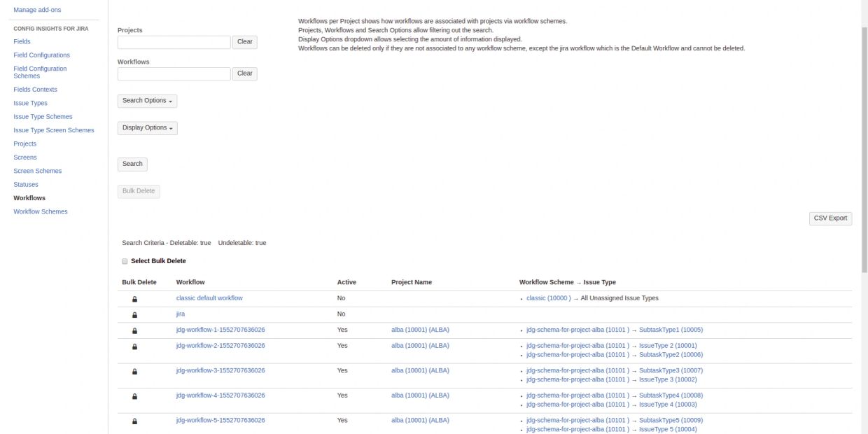
Task: Click the Project Name column header
Action: 412,282
